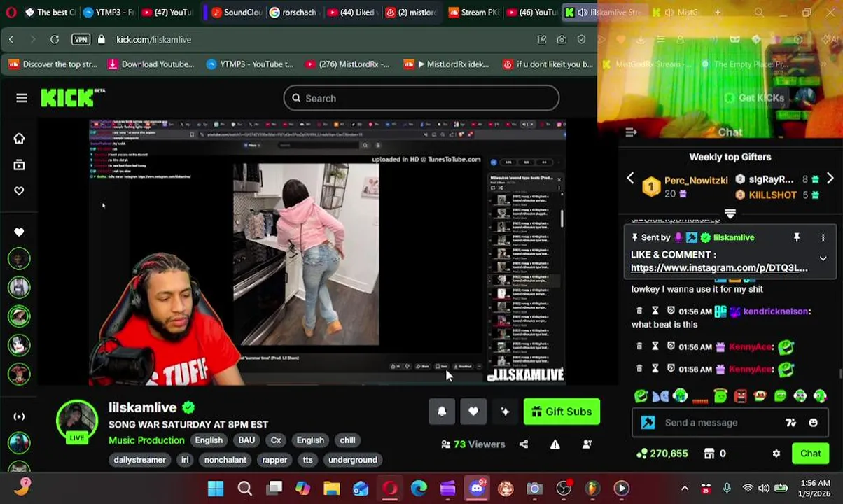This screenshot has width=843, height=504.
Task: Toggle the VPN badge in the address bar
Action: 81,40
